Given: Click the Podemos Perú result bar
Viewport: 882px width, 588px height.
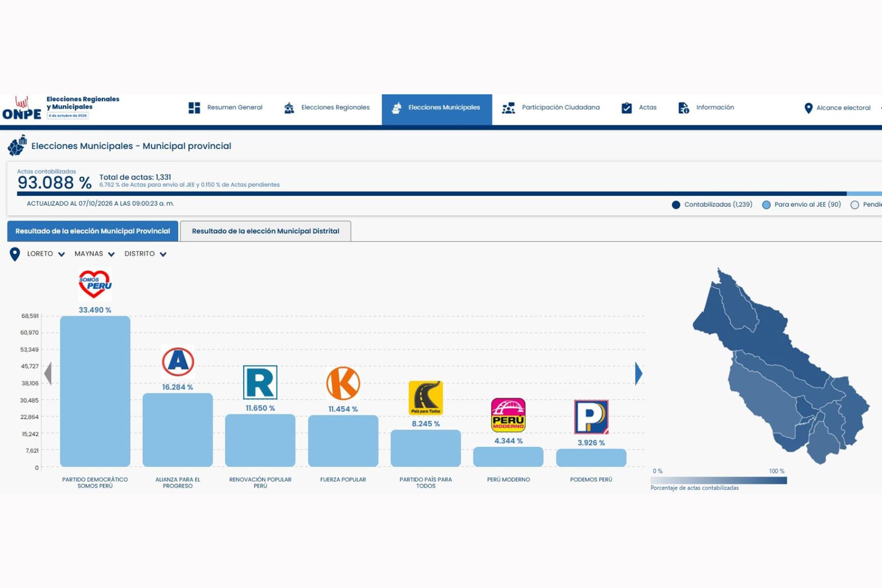Looking at the screenshot, I should [591, 458].
